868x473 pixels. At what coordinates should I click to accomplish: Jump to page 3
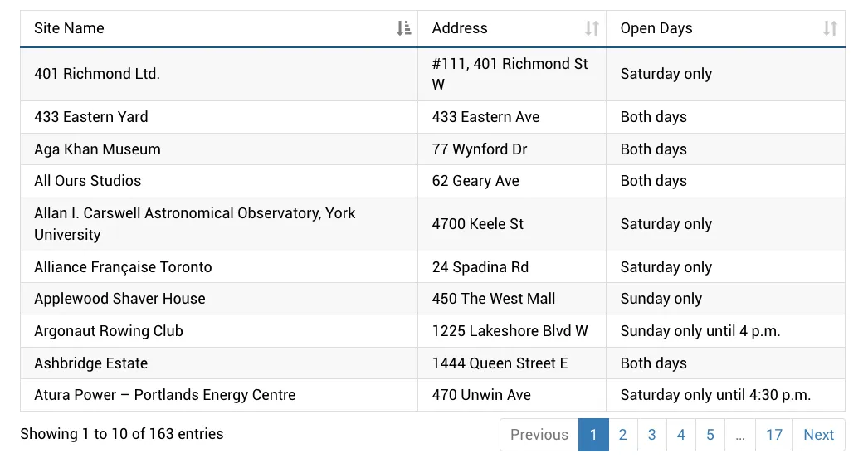pos(652,435)
